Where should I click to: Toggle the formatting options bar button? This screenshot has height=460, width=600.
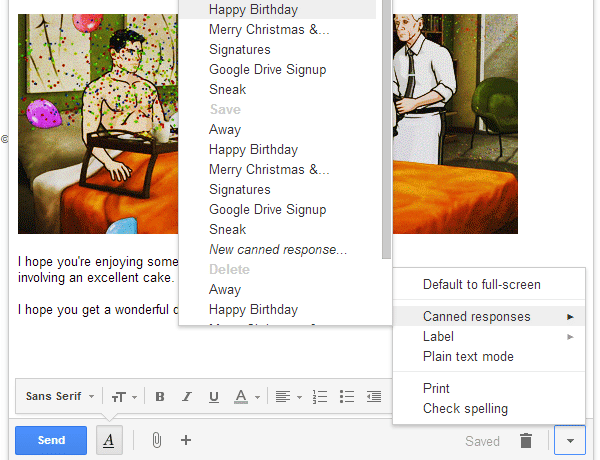pyautogui.click(x=109, y=440)
